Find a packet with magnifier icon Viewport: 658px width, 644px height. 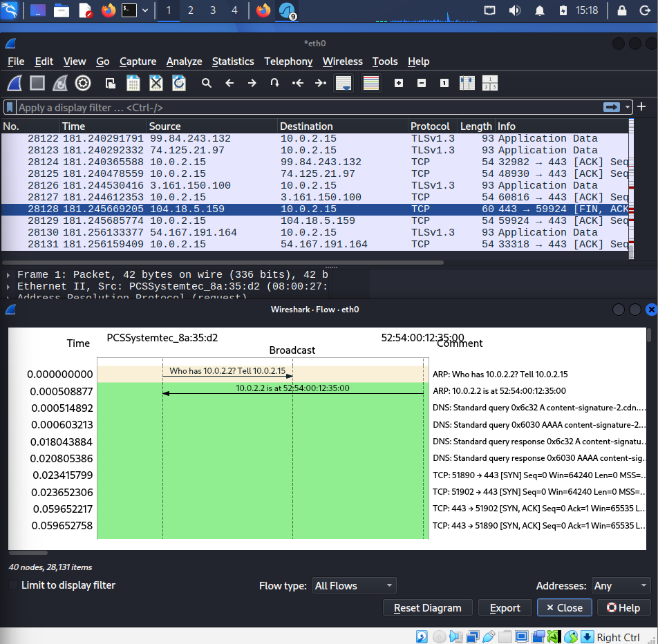(206, 83)
